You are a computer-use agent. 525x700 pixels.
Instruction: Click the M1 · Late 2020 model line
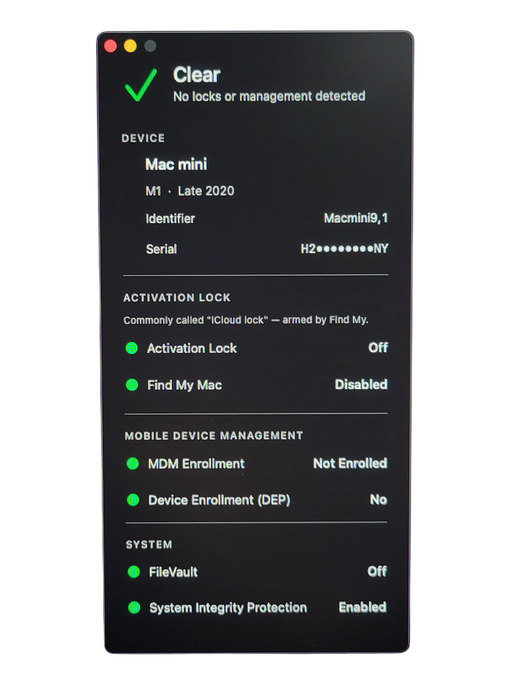[190, 191]
